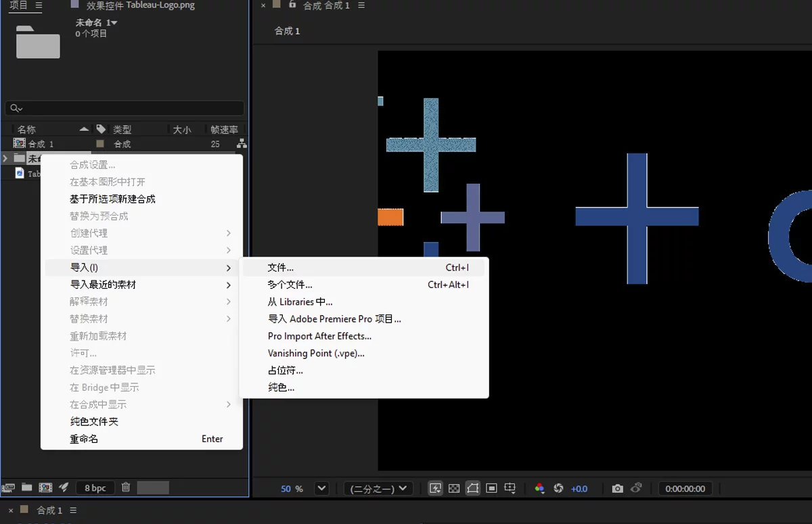Viewport: 812px width, 524px height.
Task: Open the show channel RGB color icon
Action: click(539, 488)
